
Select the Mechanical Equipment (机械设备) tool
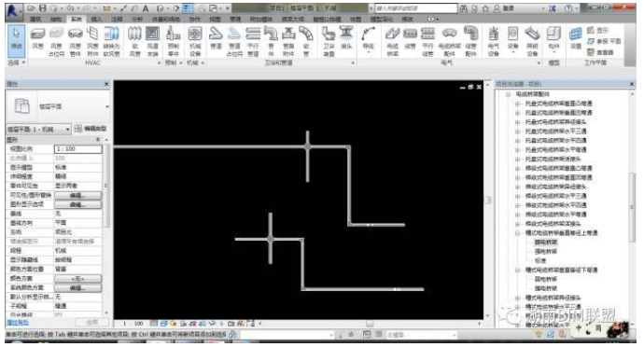195,41
